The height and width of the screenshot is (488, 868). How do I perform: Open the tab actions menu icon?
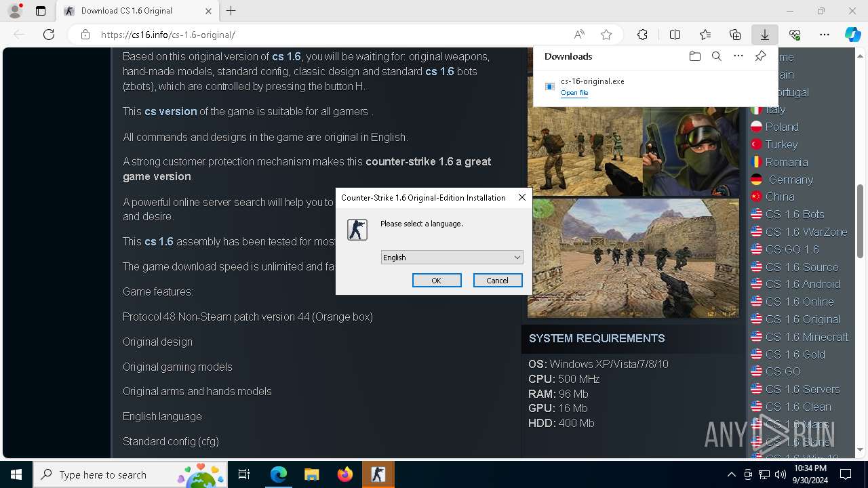point(41,11)
